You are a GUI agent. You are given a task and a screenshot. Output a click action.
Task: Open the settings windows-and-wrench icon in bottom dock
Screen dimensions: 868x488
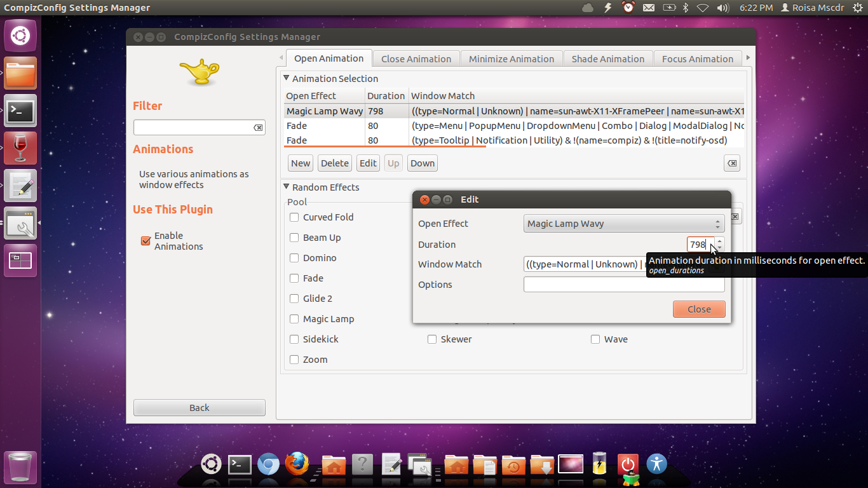pos(420,465)
